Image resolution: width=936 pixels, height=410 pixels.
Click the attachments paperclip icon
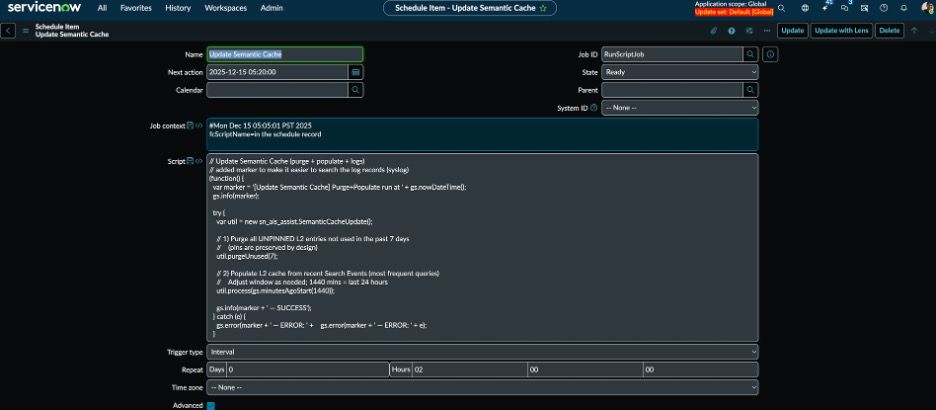click(x=713, y=30)
